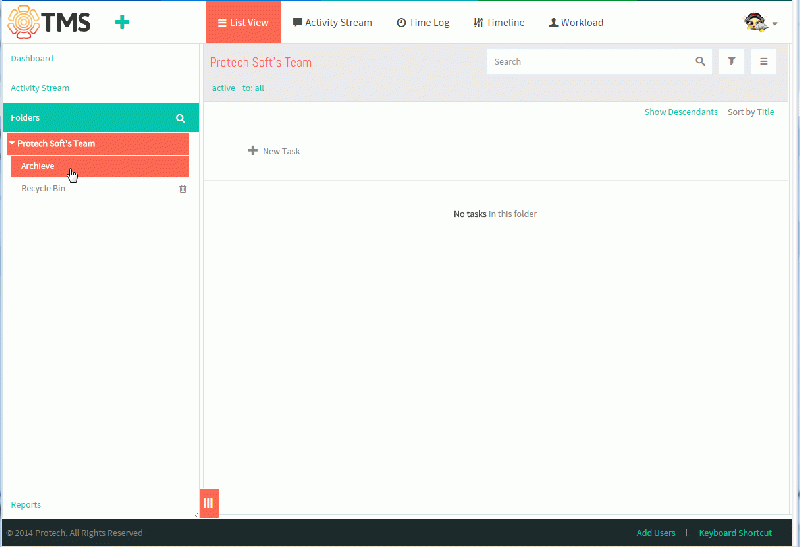Toggle the red sidebar collapse handle
The width and height of the screenshot is (800, 547).
209,503
